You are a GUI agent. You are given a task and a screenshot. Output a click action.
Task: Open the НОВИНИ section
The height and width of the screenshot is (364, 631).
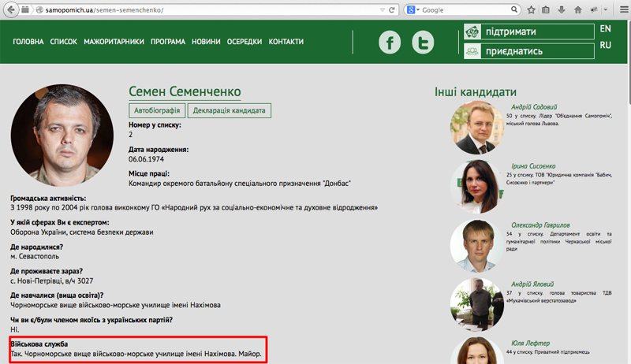(206, 42)
